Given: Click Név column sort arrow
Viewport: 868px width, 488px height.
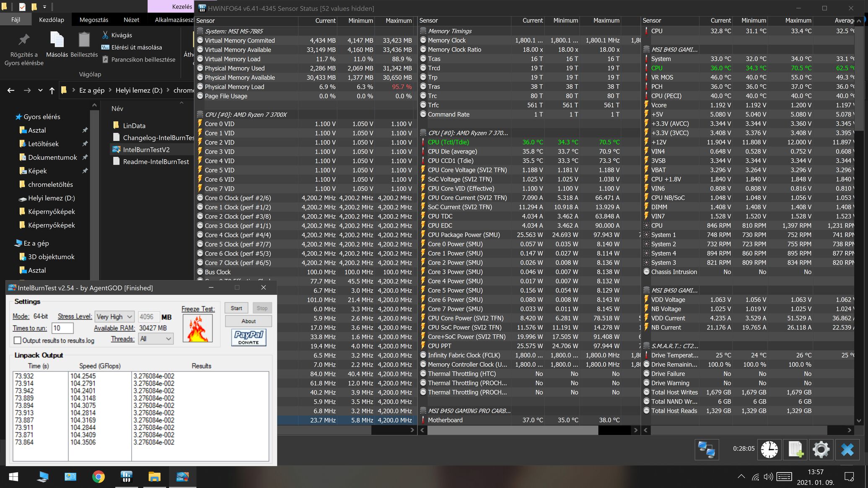Looking at the screenshot, I should [x=181, y=103].
